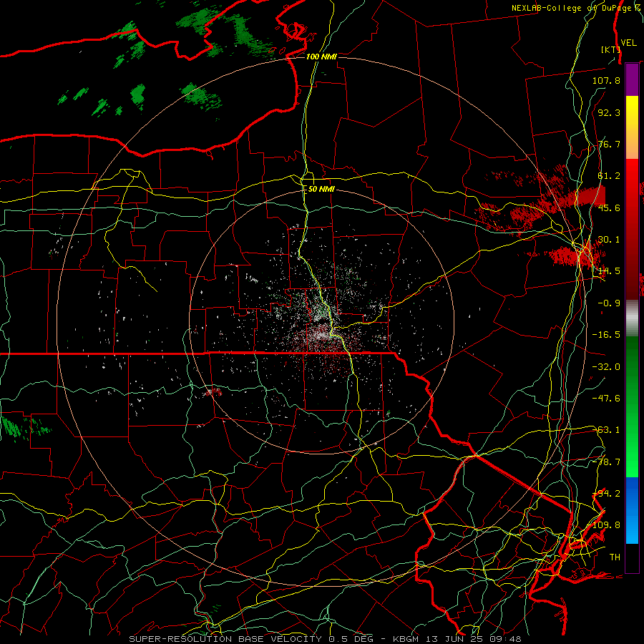Pick the gray segment of velocity color bar
Viewport: 644px width, 644px height.
pyautogui.click(x=632, y=318)
